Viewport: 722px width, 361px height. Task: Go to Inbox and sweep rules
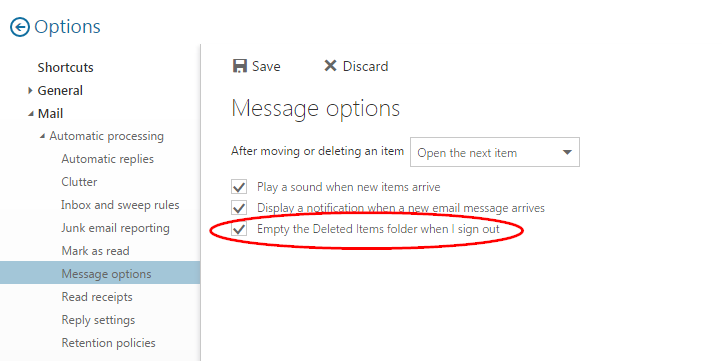(120, 205)
